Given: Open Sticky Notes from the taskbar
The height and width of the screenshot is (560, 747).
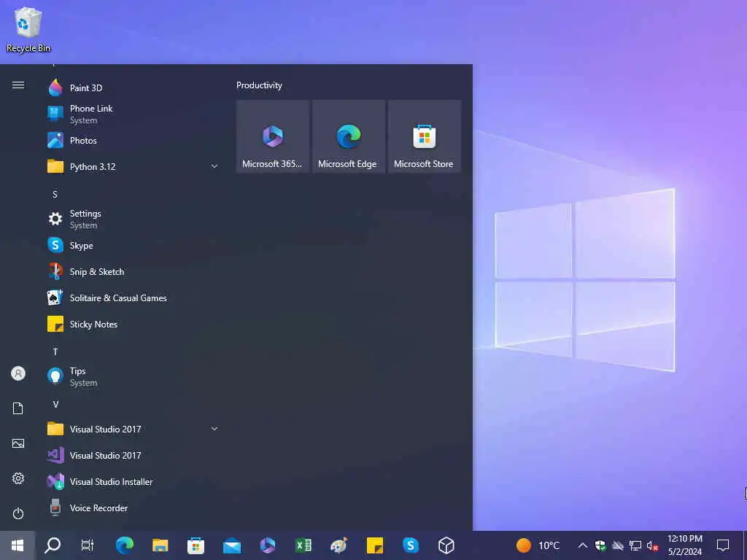Looking at the screenshot, I should coord(375,545).
